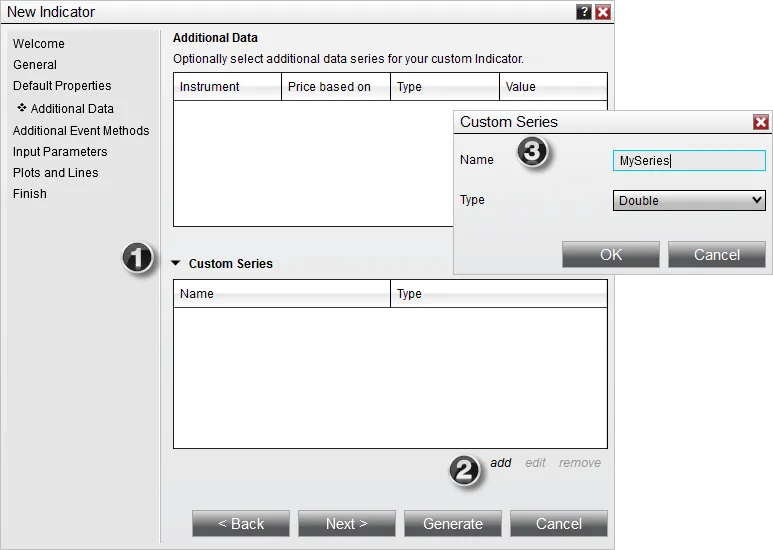Open the Type dropdown showing Double
773x550 pixels.
coord(689,201)
